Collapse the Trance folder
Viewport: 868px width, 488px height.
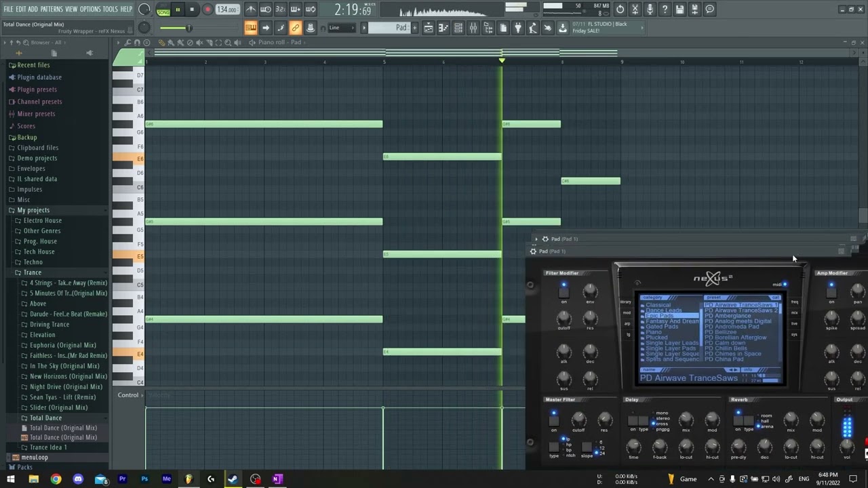[32, 272]
